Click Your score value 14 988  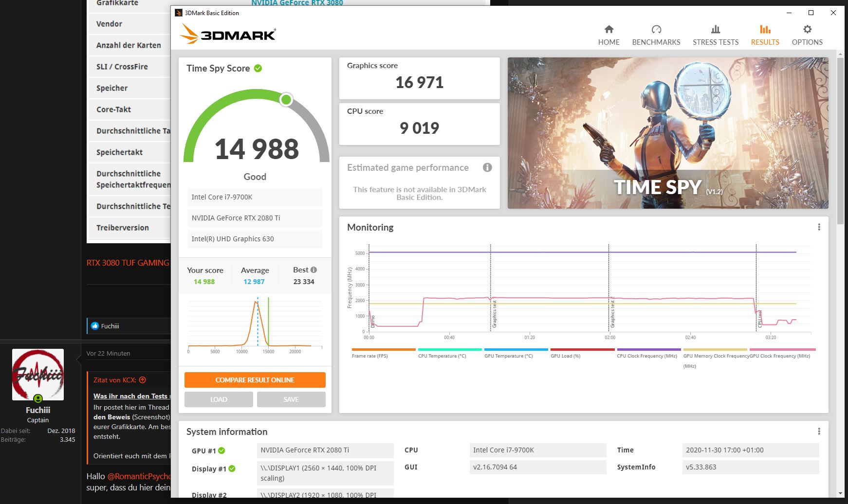coord(204,282)
